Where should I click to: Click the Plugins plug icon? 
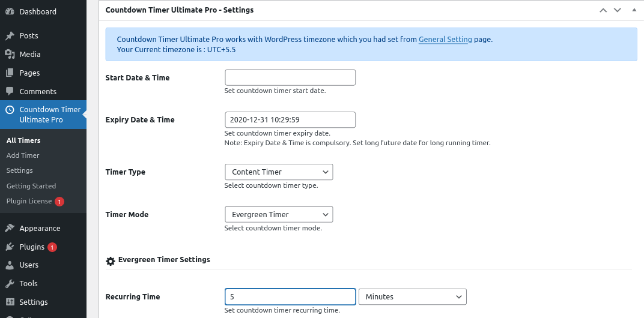coord(10,247)
